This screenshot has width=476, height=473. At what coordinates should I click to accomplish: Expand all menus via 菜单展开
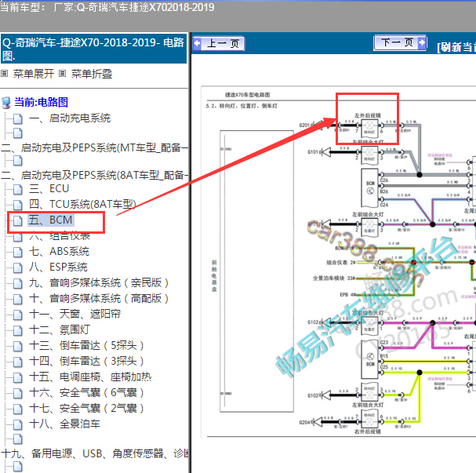point(34,74)
